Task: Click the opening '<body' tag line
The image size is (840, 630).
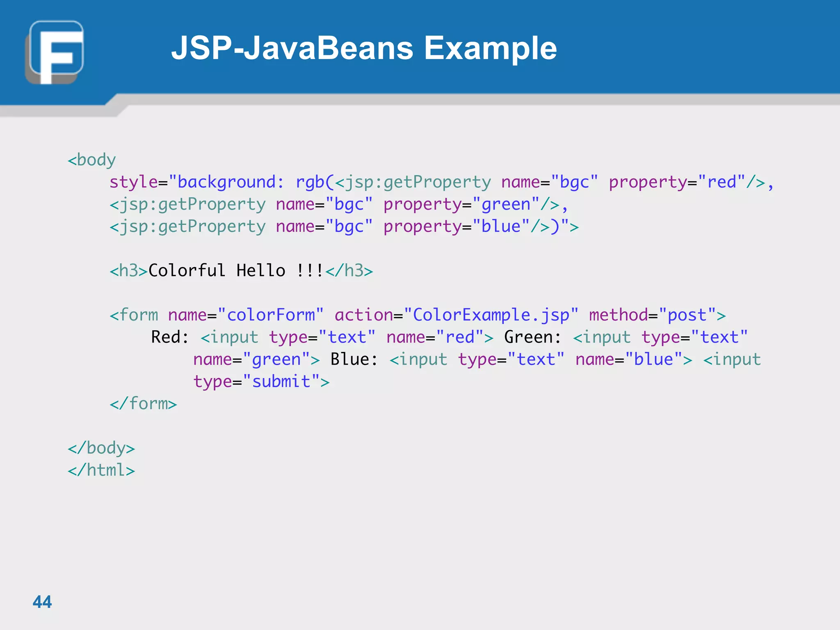Action: pos(92,160)
